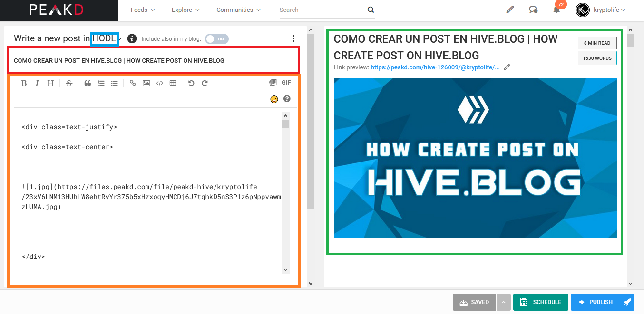644x314 pixels.
Task: Click the '![1.jpg](https://files.peakd.com...' image markdown line
Action: (151, 197)
